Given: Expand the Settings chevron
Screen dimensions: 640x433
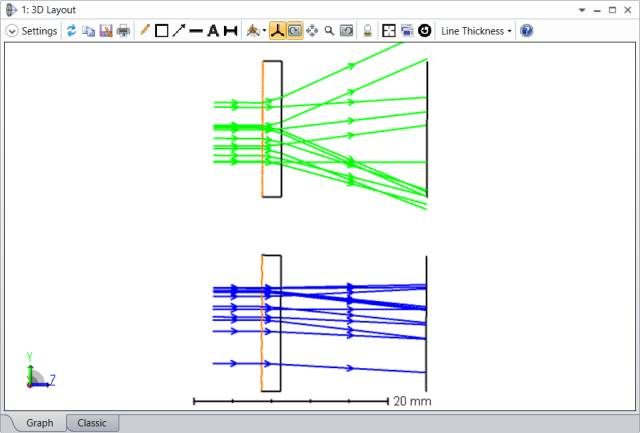Looking at the screenshot, I should click(x=12, y=31).
